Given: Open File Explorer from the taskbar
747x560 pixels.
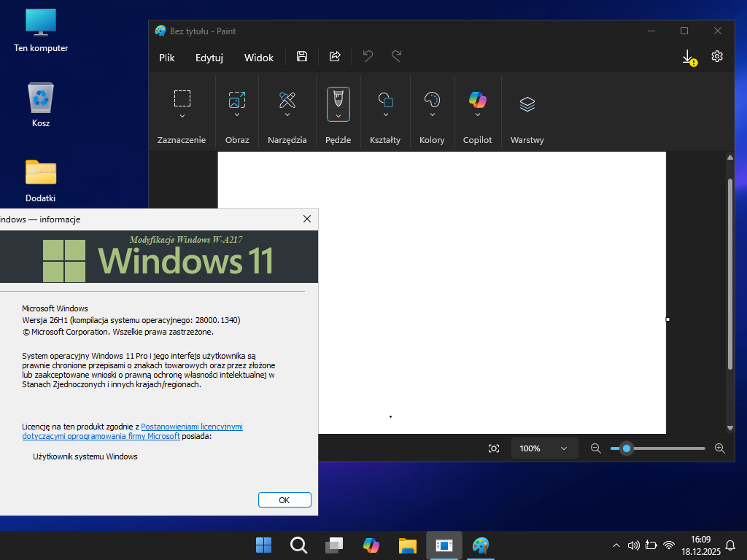Looking at the screenshot, I should pyautogui.click(x=407, y=545).
